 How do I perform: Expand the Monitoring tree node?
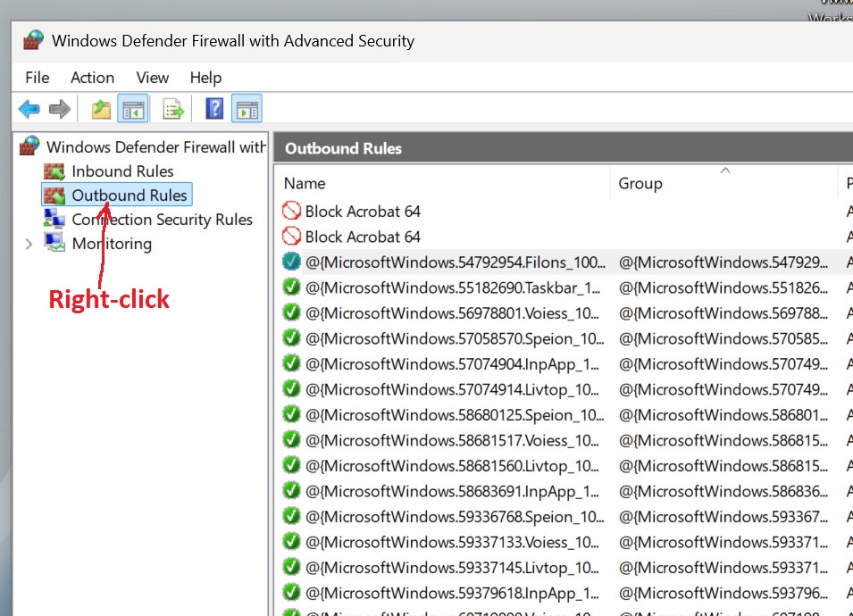coord(29,244)
